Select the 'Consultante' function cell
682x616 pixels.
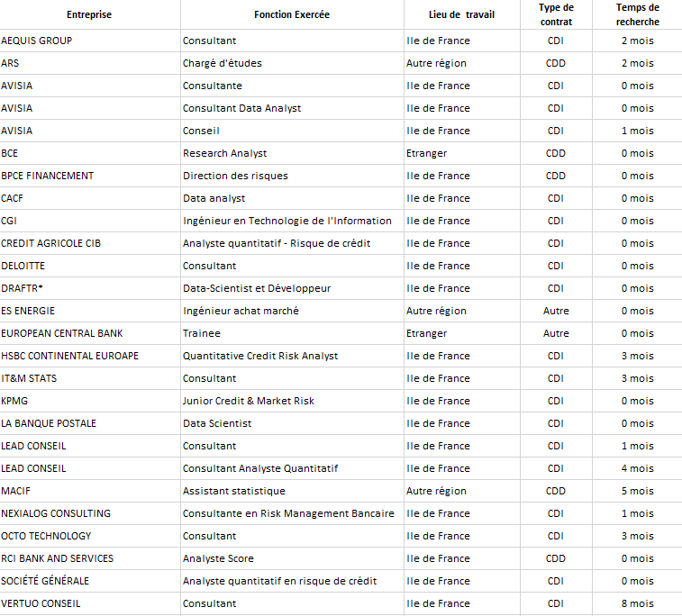[x=292, y=86]
